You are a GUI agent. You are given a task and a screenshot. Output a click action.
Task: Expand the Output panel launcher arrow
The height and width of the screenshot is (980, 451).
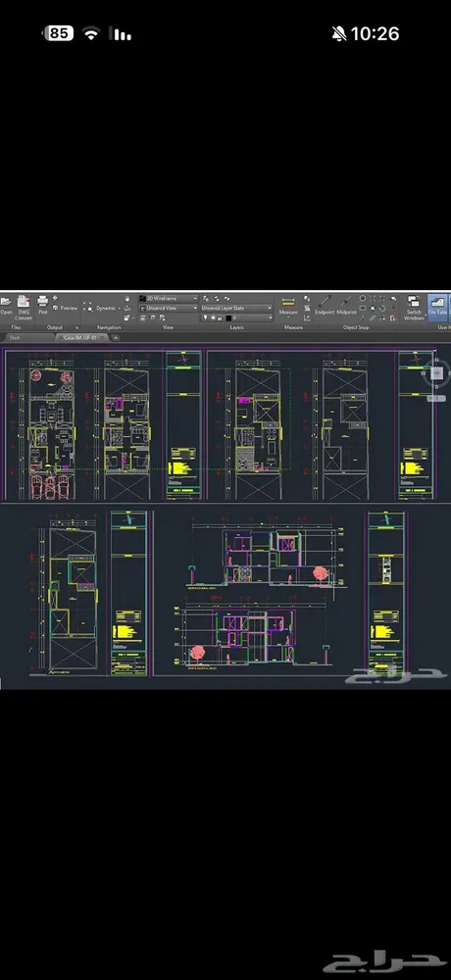pyautogui.click(x=76, y=327)
